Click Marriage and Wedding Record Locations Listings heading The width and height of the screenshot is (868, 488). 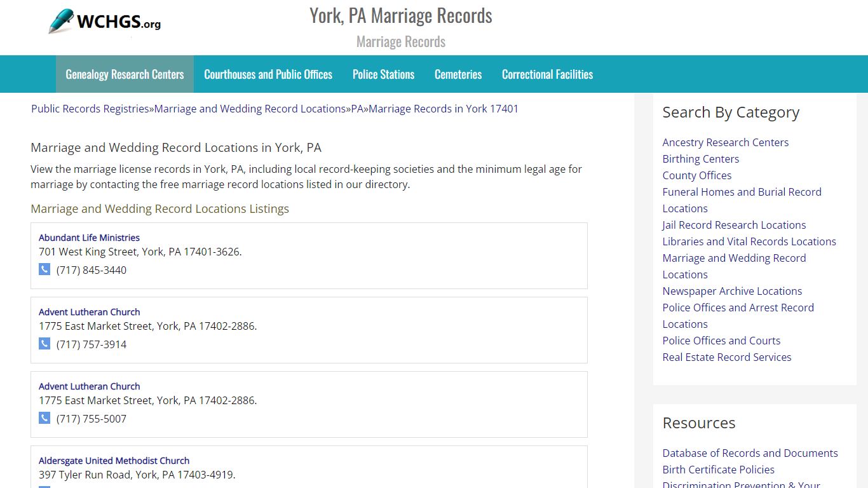pos(160,208)
